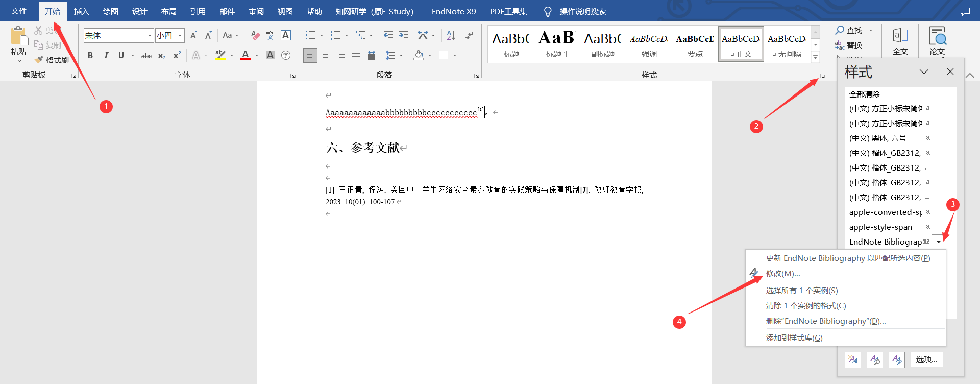The image size is (980, 384).
Task: Click the New Style icon in Styles pane
Action: coord(853,359)
